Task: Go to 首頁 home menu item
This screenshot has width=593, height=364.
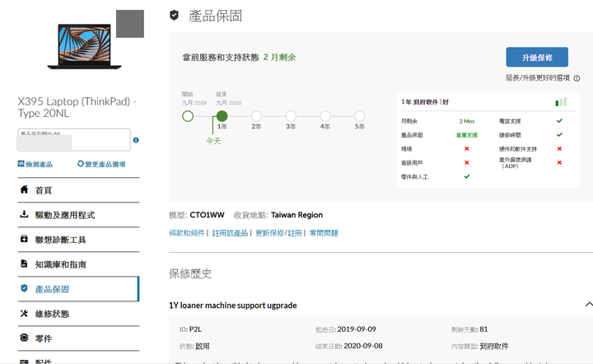Action: (78, 190)
